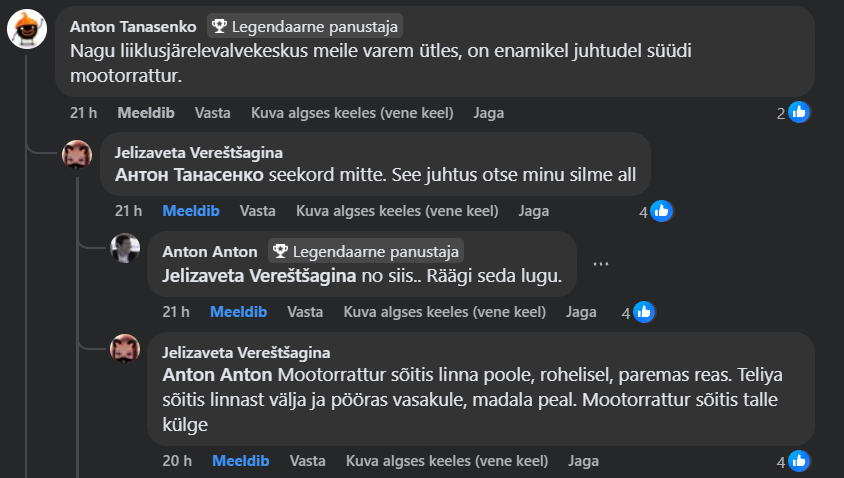
Task: Click like reaction icon on Anton Tanasenko's comment
Action: point(799,112)
